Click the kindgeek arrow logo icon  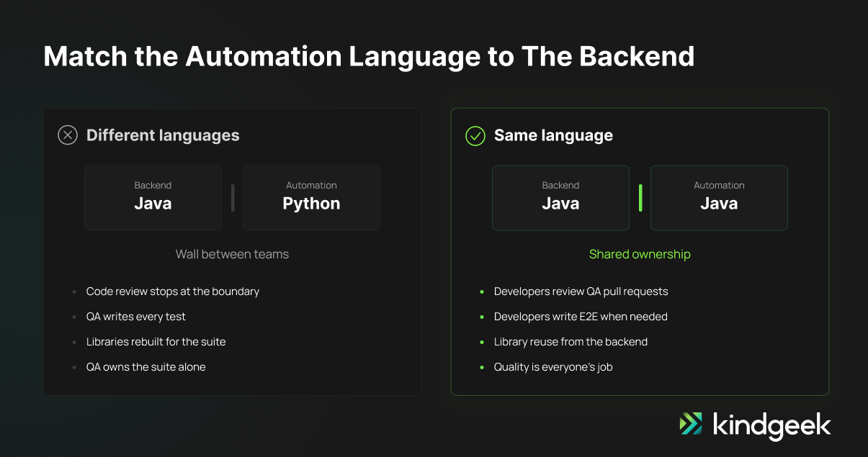tap(691, 424)
